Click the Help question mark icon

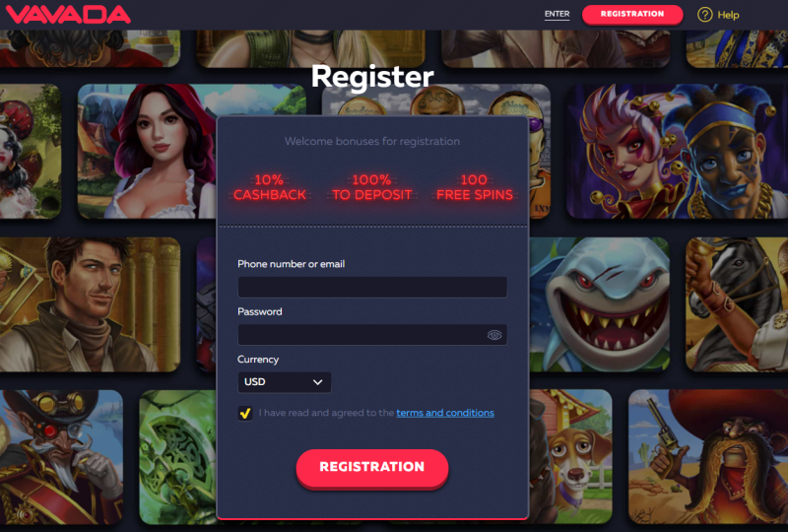[x=704, y=15]
